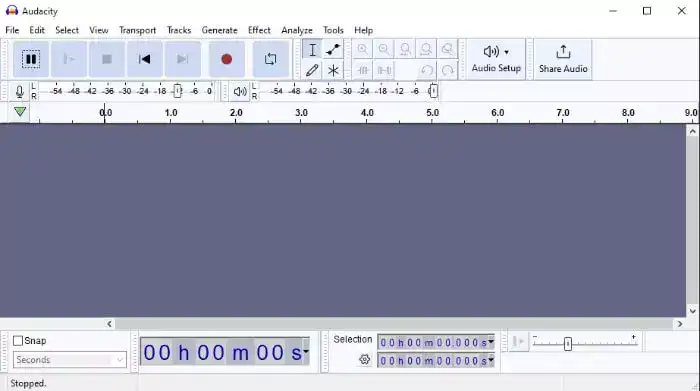Click the Redo arrow icon
This screenshot has width=700, height=391.
[x=447, y=70]
